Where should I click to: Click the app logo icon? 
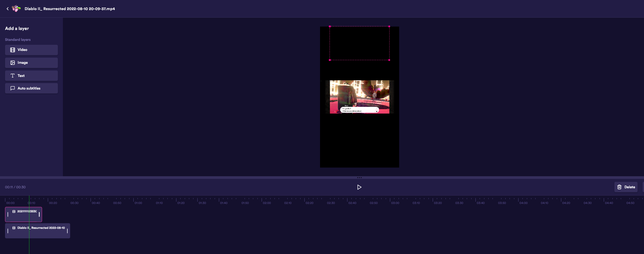pyautogui.click(x=16, y=9)
